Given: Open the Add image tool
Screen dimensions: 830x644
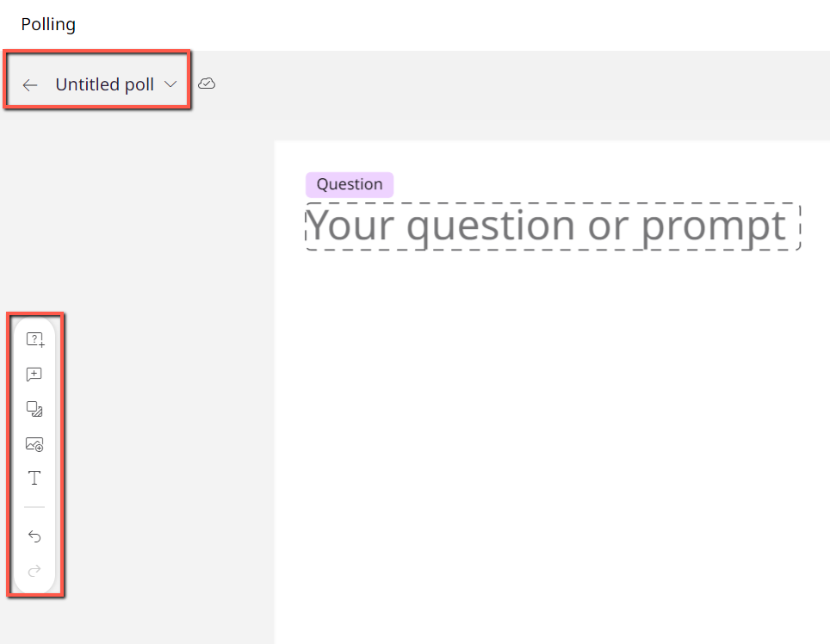Looking at the screenshot, I should (34, 444).
